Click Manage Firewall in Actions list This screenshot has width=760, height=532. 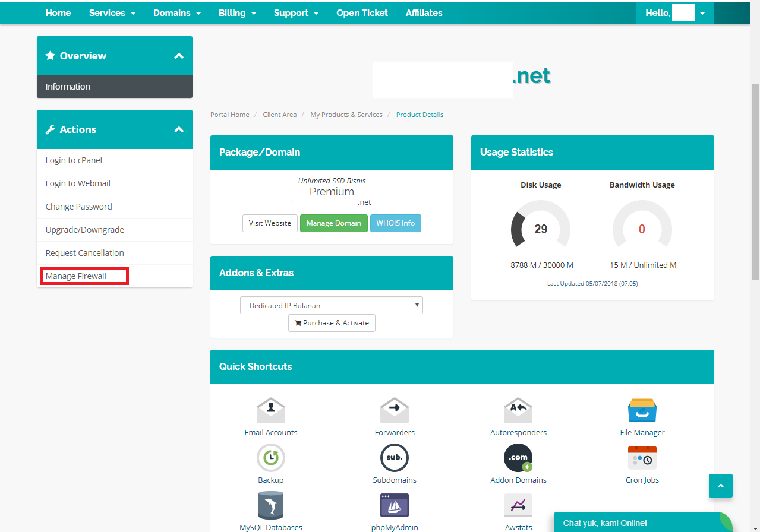76,276
